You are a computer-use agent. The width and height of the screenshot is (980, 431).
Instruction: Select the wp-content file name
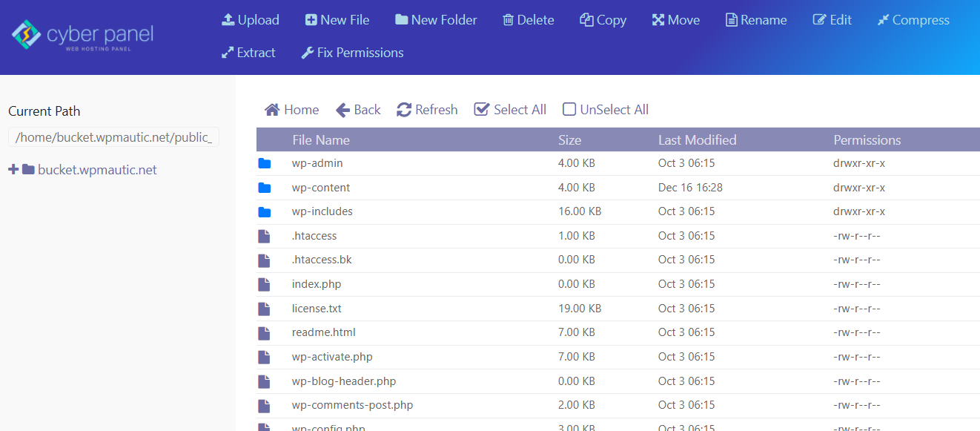pos(321,188)
